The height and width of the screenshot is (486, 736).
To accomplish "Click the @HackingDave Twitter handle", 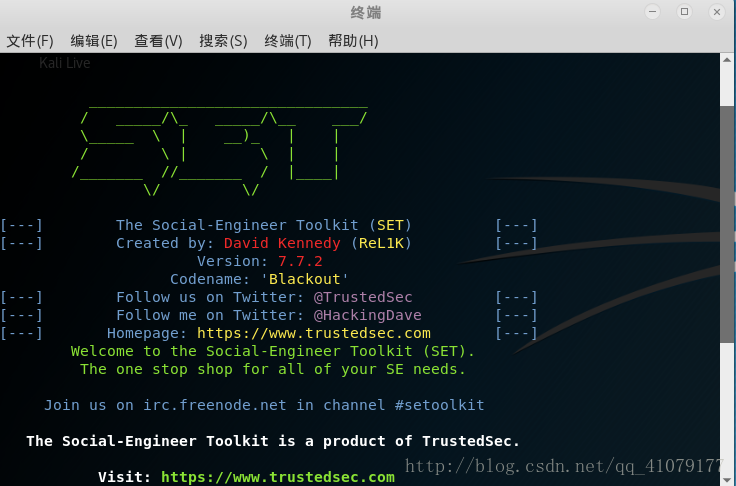I will (368, 315).
